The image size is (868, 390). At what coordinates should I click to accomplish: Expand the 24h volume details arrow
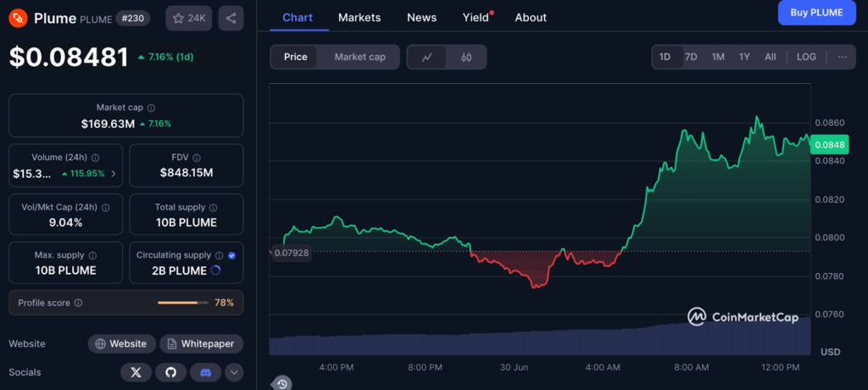tap(114, 174)
